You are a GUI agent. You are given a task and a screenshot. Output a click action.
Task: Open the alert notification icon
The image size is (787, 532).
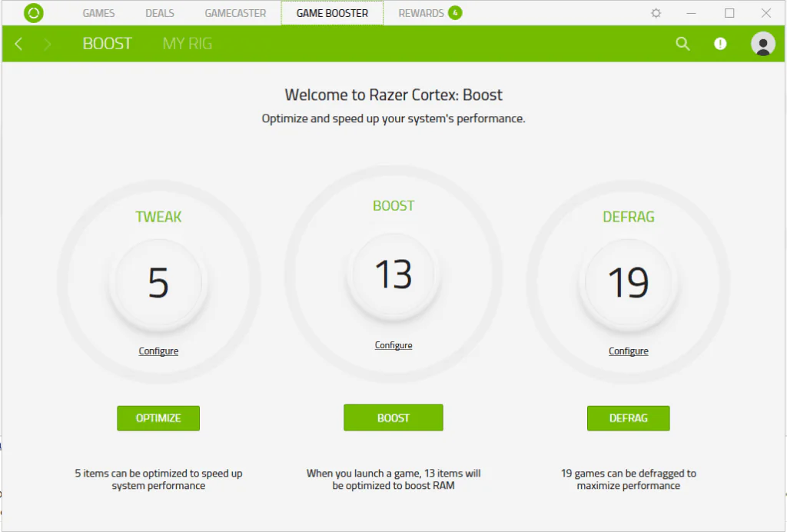click(x=720, y=44)
